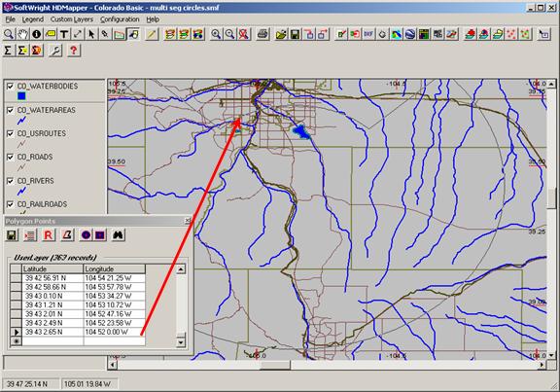
Task: Click the zoom in plus magnifier
Action: click(216, 34)
